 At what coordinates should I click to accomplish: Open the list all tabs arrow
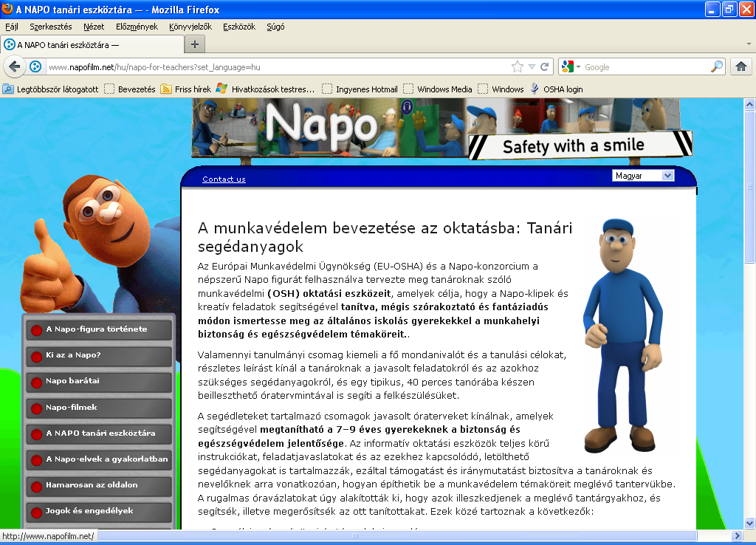pos(749,44)
